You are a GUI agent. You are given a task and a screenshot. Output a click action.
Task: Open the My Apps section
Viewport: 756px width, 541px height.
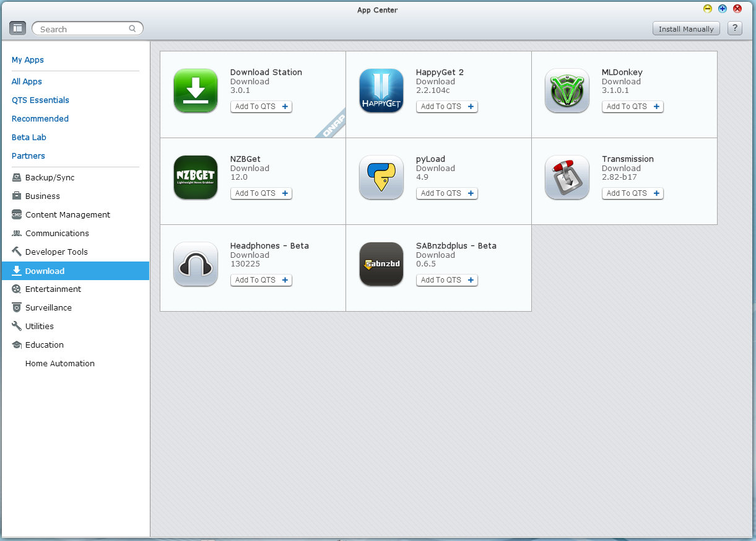click(28, 60)
